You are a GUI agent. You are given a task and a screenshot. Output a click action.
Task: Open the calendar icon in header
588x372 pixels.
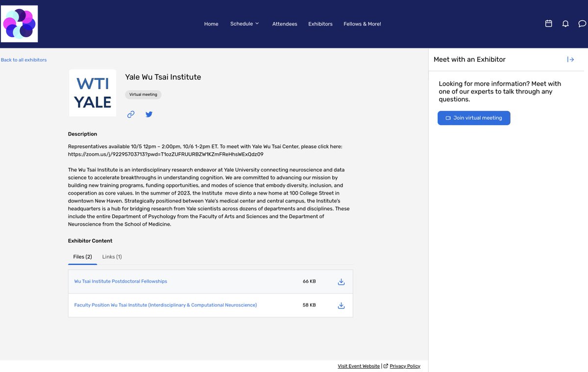tap(549, 23)
